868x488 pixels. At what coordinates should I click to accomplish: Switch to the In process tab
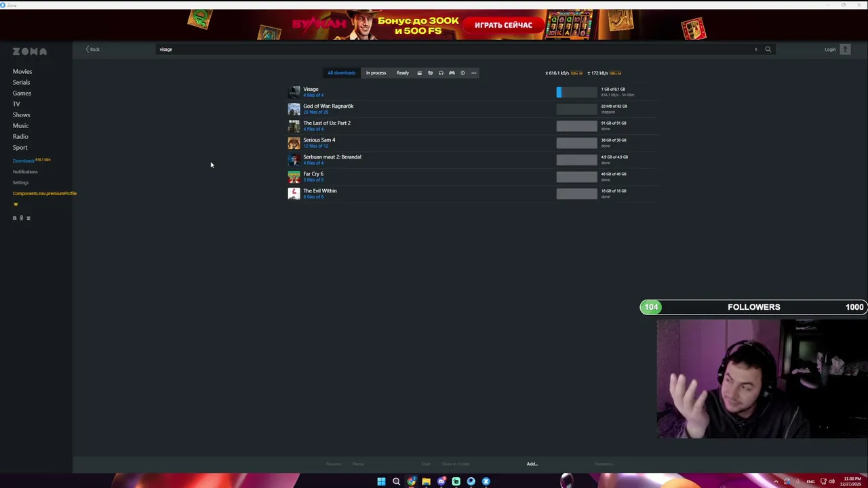coord(376,73)
